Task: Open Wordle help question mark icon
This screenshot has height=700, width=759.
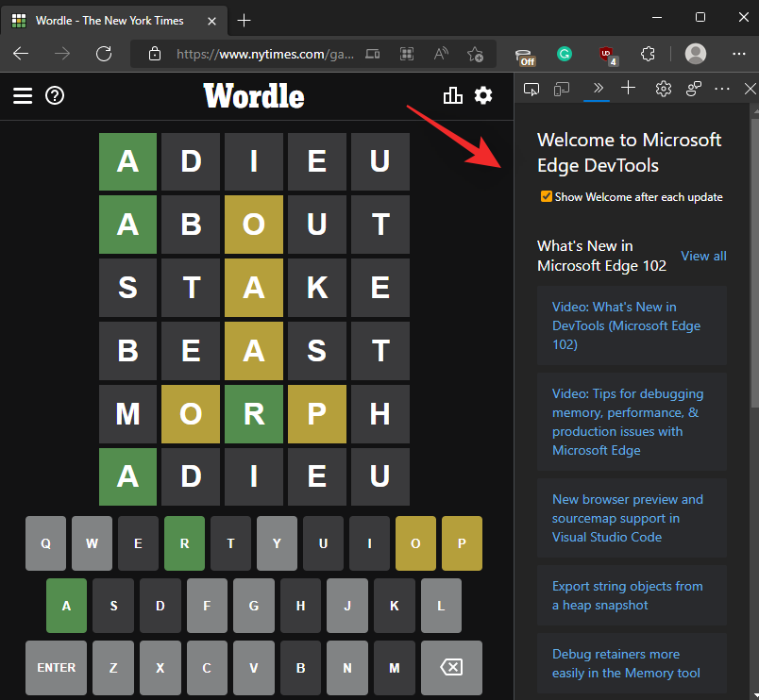Action: pos(55,95)
